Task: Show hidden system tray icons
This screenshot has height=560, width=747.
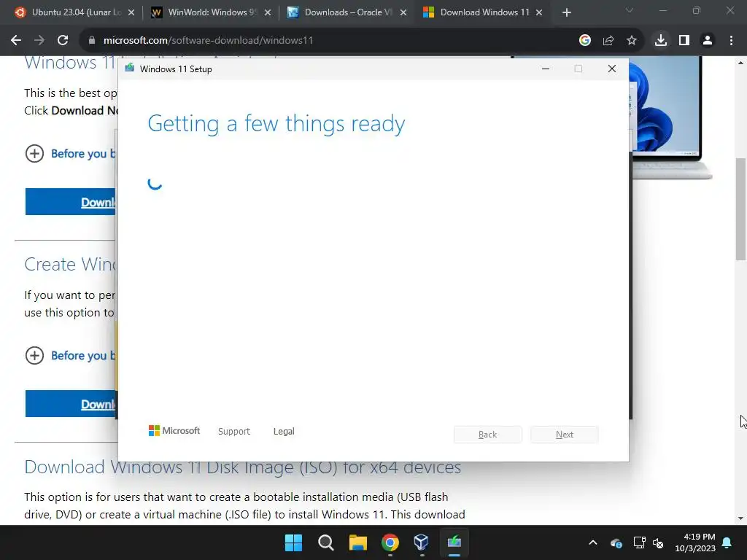Action: [593, 542]
